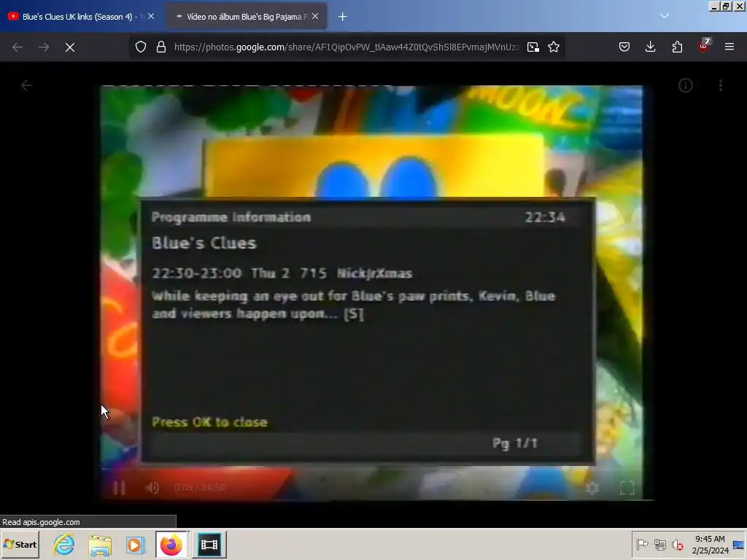
Task: Open the tracking protection shield panel
Action: tap(141, 47)
